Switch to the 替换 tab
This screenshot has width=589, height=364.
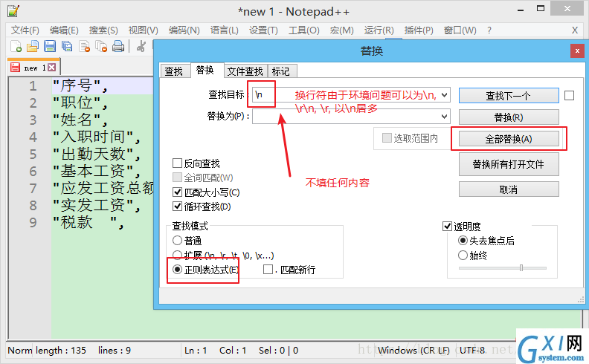[x=205, y=70]
